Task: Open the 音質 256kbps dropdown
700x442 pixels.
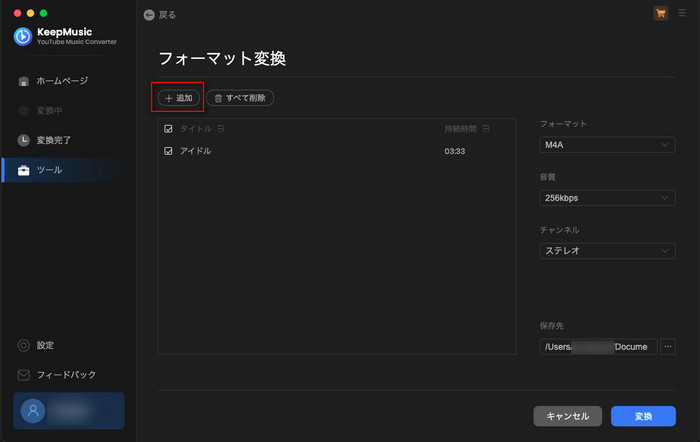Action: coord(607,198)
